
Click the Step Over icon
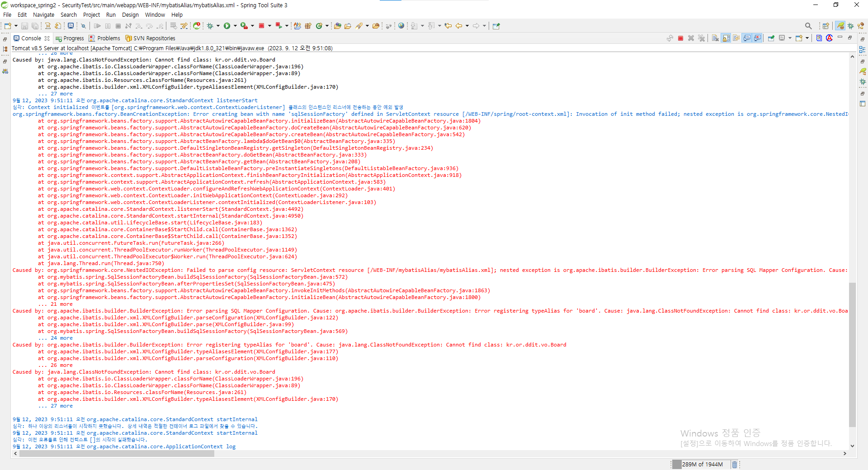point(149,26)
